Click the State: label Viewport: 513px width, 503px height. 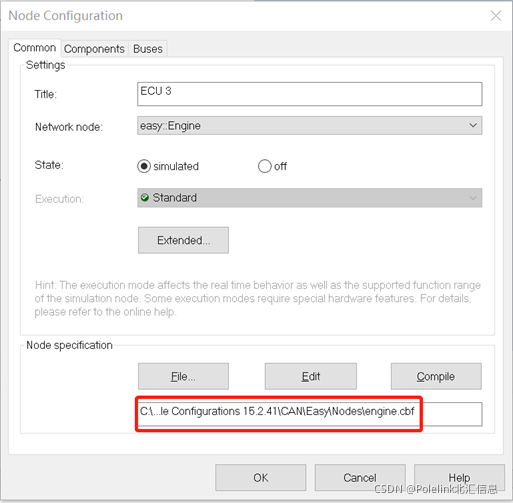[x=49, y=165]
